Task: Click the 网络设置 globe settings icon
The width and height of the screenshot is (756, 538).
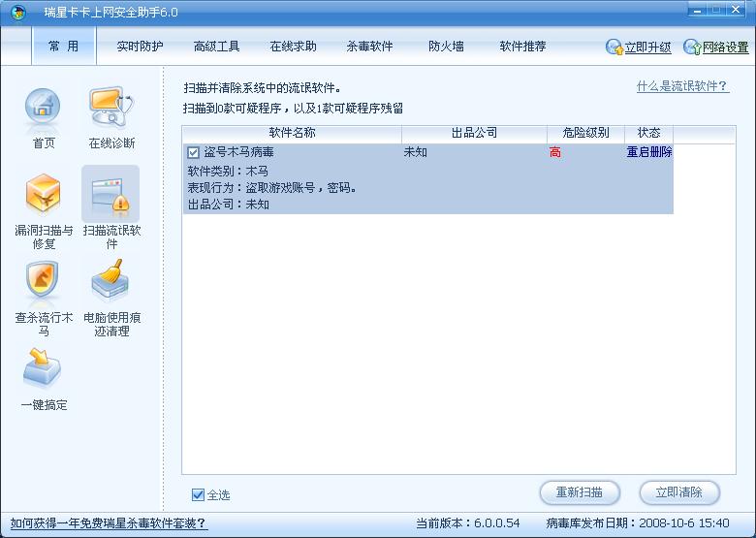Action: point(692,47)
